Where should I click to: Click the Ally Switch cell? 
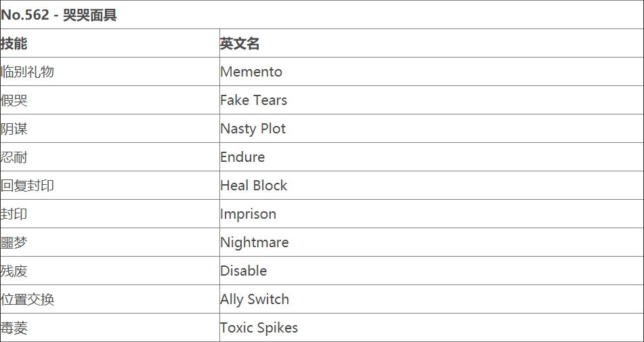pyautogui.click(x=254, y=299)
